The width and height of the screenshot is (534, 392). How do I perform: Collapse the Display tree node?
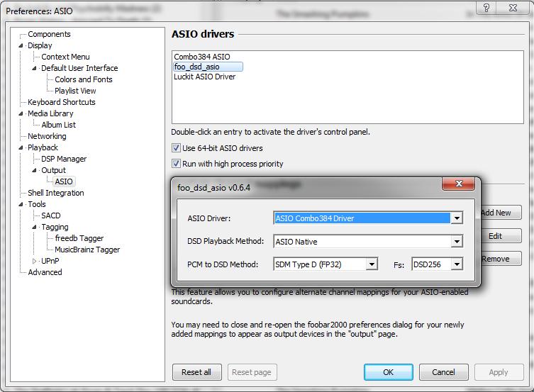pyautogui.click(x=21, y=45)
